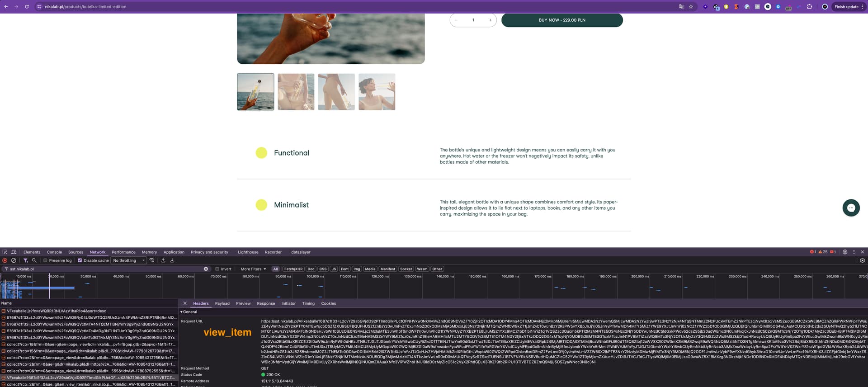868x387 pixels.
Task: Click the network search magnifier icon
Action: point(34,260)
